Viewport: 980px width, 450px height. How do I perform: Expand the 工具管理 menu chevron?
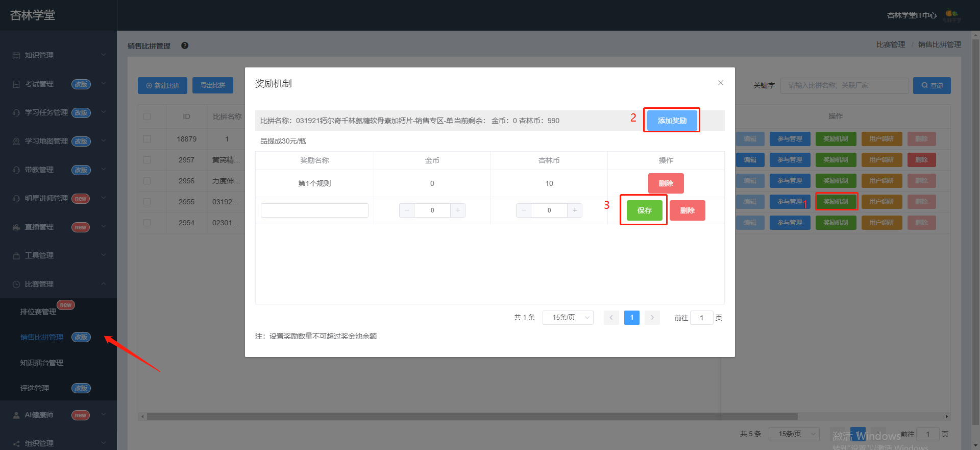[104, 255]
